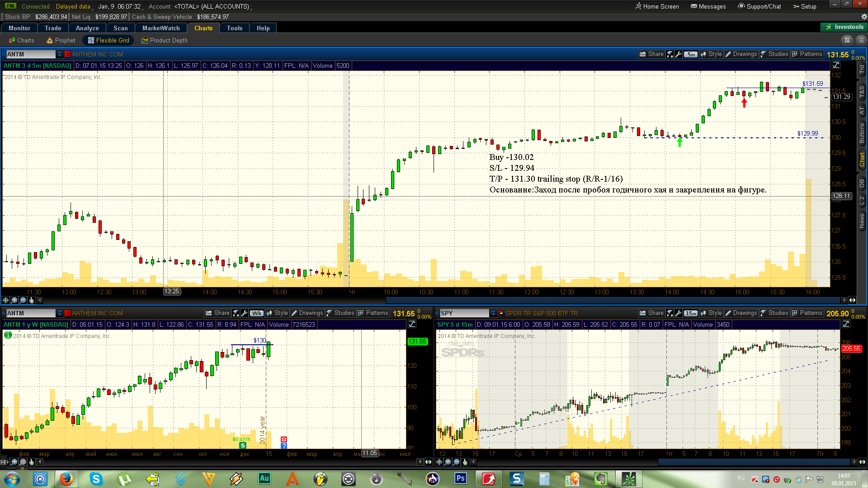Screen dimensions: 868x488
Task: Click the Investools button
Action: coord(844,27)
